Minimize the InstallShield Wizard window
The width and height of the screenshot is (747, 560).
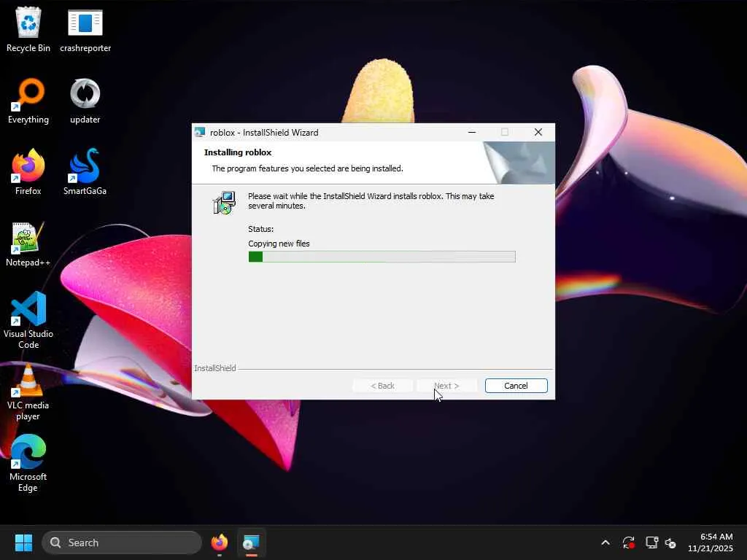[472, 133]
